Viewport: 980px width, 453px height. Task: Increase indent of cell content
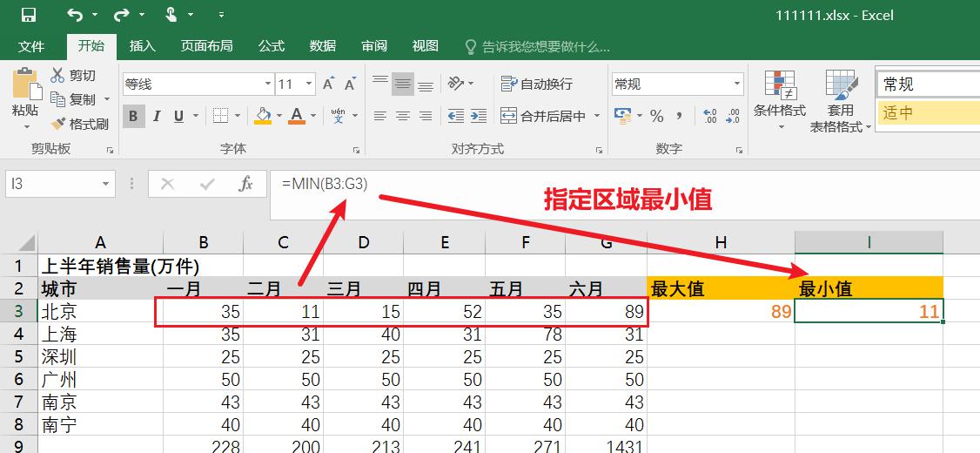479,116
